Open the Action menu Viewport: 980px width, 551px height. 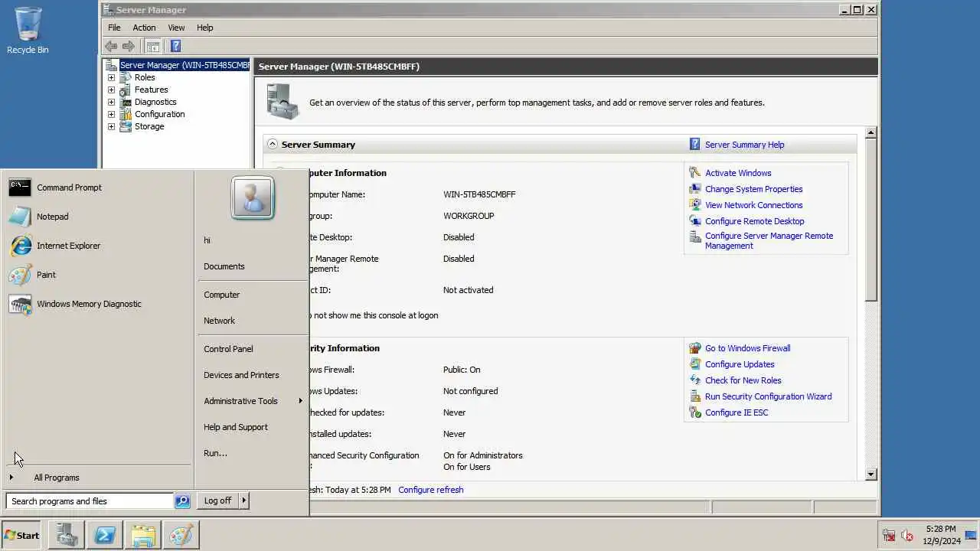[144, 28]
